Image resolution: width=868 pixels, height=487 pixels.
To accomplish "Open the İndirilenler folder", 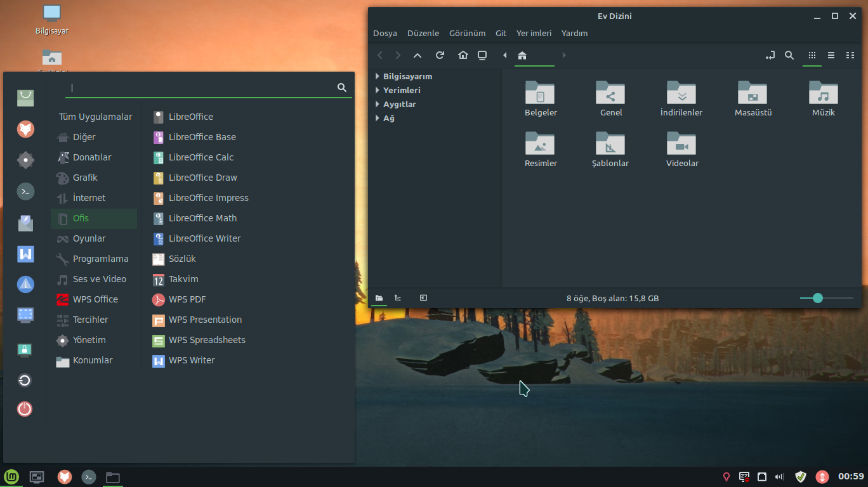I will click(681, 99).
